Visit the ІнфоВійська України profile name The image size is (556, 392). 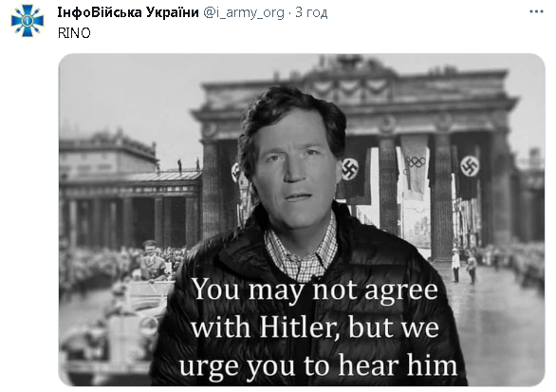128,12
